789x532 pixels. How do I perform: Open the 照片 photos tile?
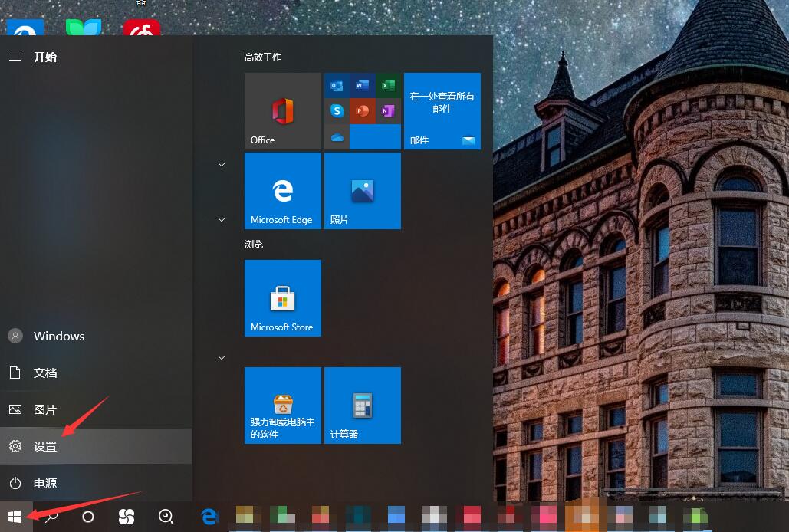(x=363, y=191)
